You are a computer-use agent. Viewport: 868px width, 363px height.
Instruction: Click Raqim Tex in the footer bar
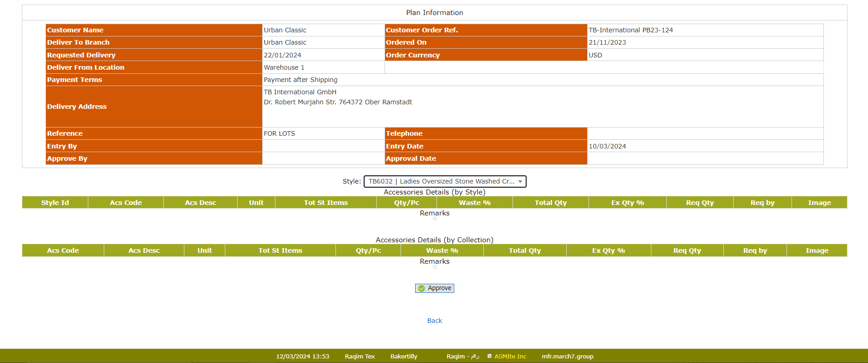tap(360, 356)
